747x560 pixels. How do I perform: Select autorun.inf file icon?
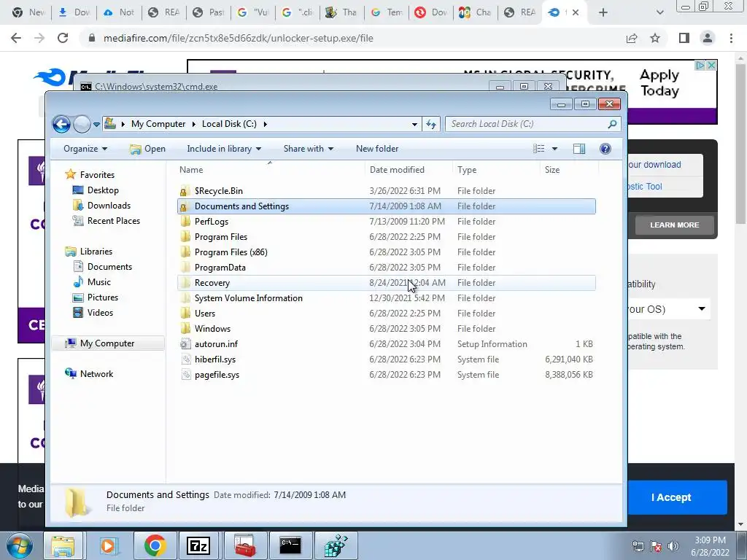[185, 344]
